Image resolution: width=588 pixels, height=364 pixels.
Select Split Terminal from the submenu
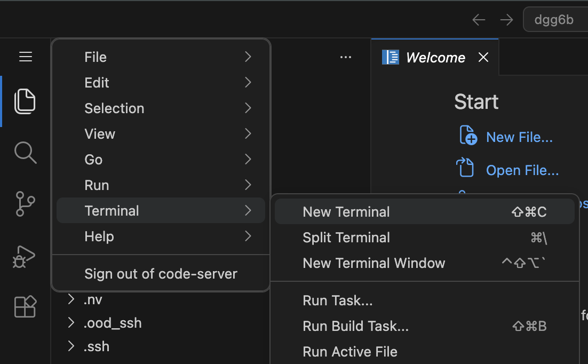425,238
